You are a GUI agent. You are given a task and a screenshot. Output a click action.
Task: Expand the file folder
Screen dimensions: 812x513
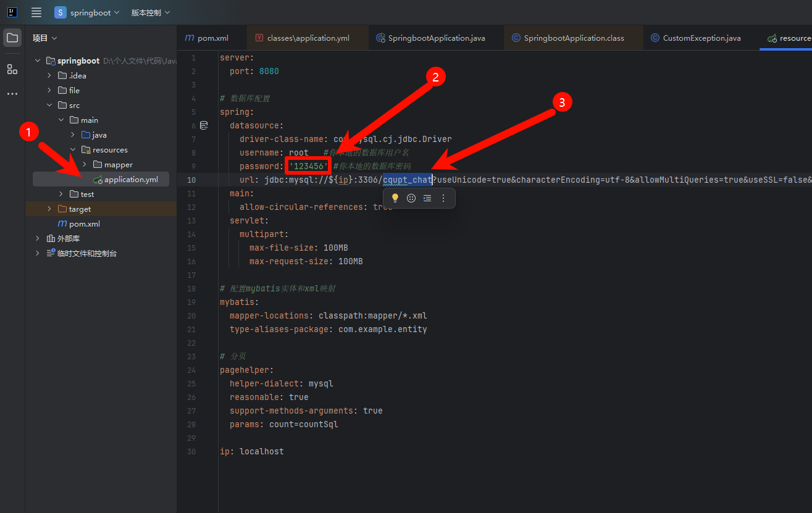pos(49,91)
